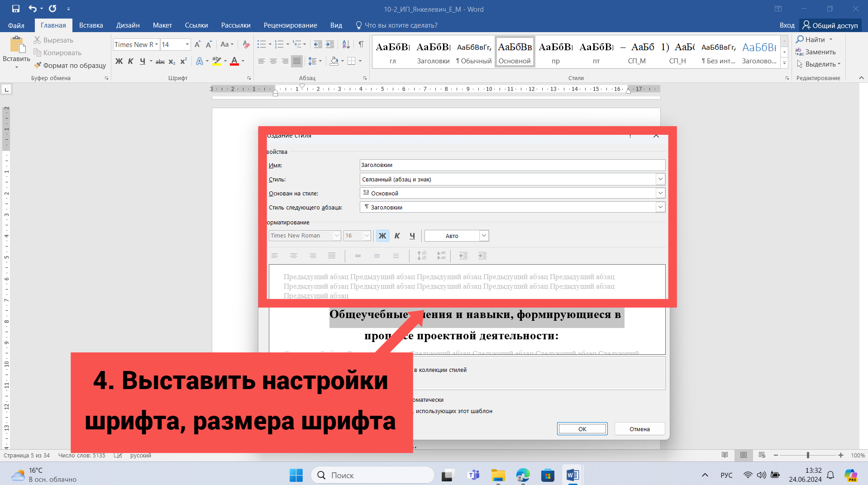The image size is (868, 485).
Task: Toggle underline Ч in ribbon Шрифт group
Action: 143,61
